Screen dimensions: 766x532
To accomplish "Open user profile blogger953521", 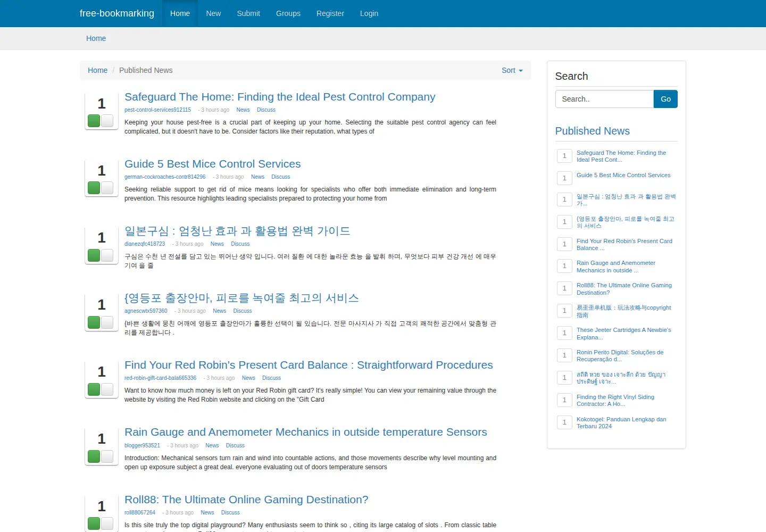I will (142, 446).
